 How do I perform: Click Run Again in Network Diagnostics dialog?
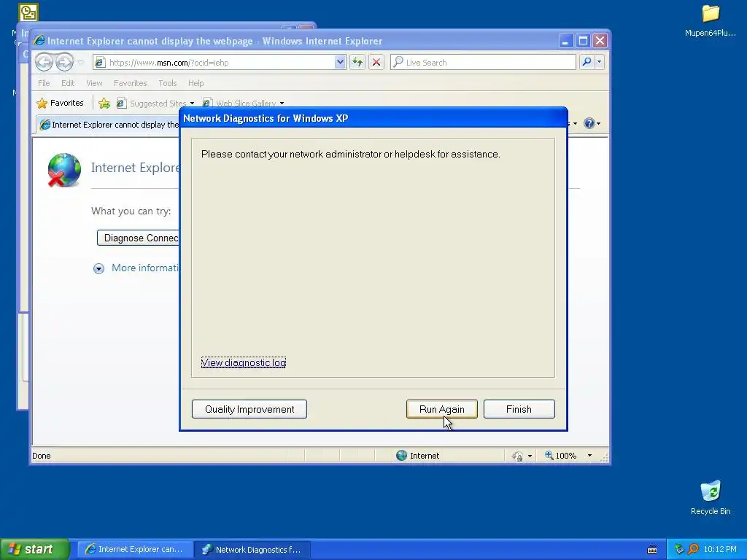(x=441, y=409)
